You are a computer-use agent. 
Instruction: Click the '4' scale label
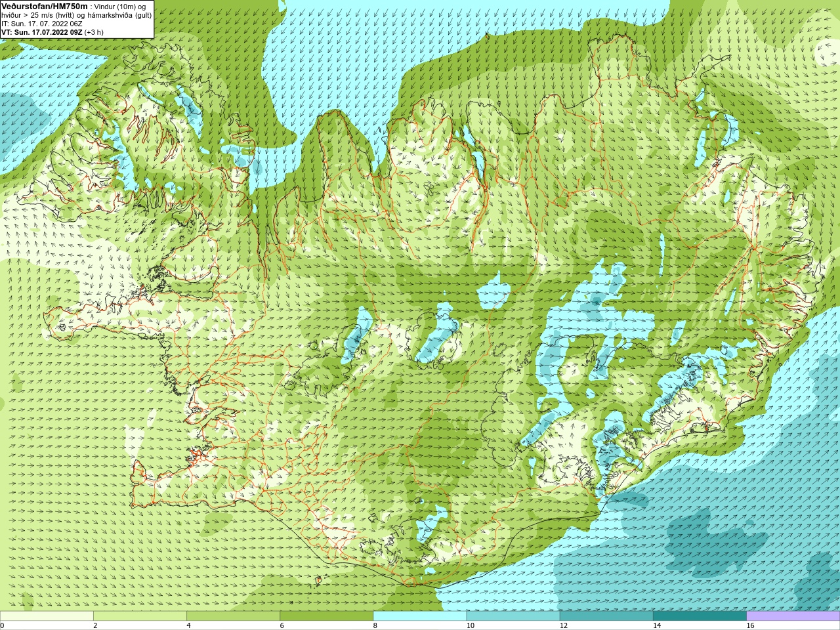pos(188,625)
